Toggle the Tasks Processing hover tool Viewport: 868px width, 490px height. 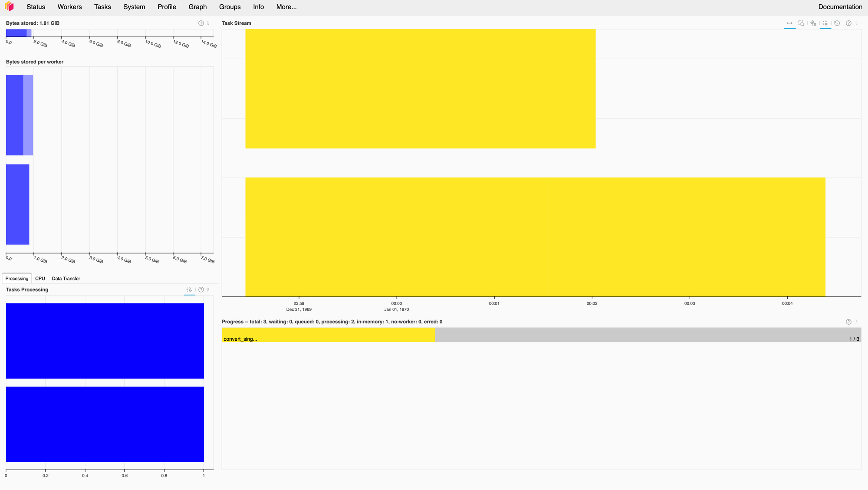coord(189,289)
